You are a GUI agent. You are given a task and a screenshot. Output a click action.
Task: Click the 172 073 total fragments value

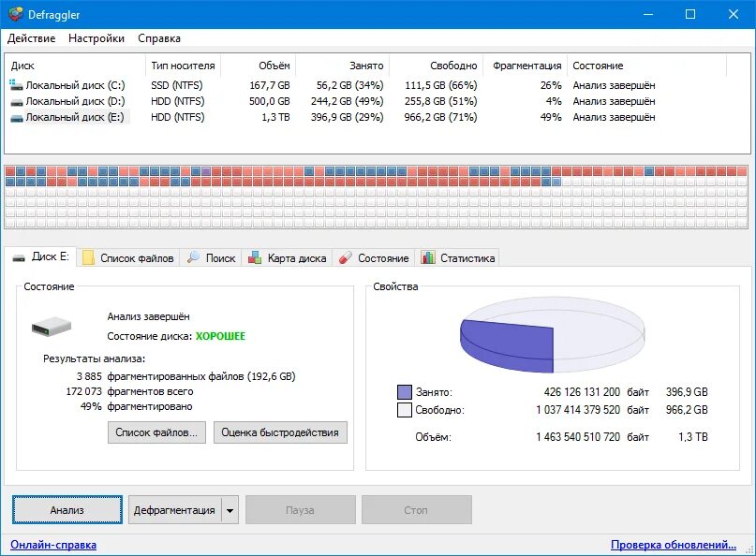click(84, 391)
